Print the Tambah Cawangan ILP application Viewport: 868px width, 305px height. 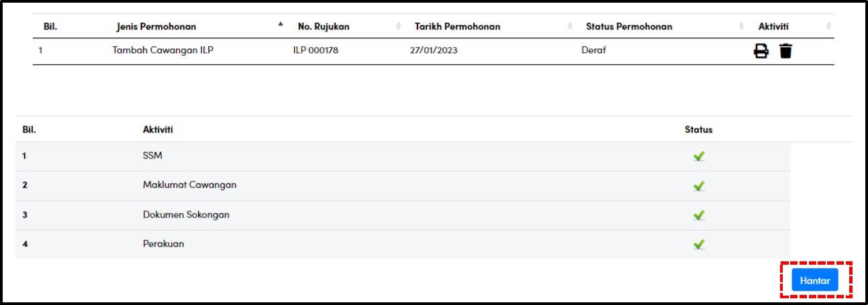(x=761, y=50)
